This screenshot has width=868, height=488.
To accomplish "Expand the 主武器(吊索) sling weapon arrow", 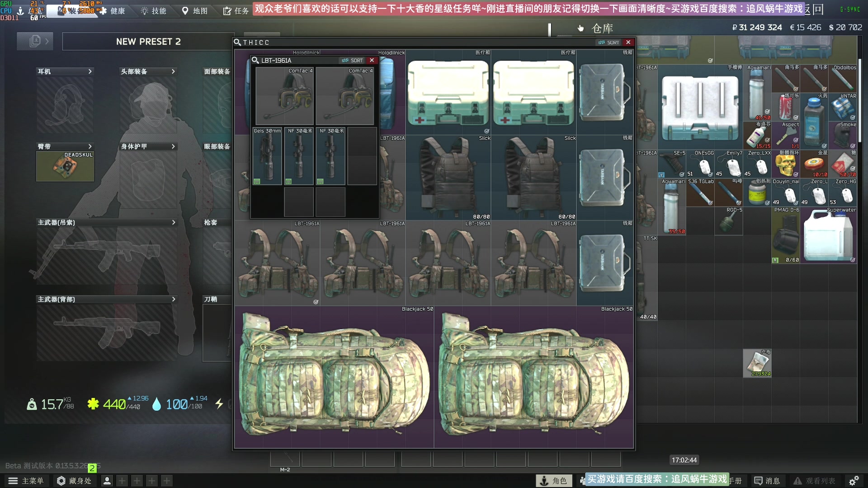I will [173, 222].
